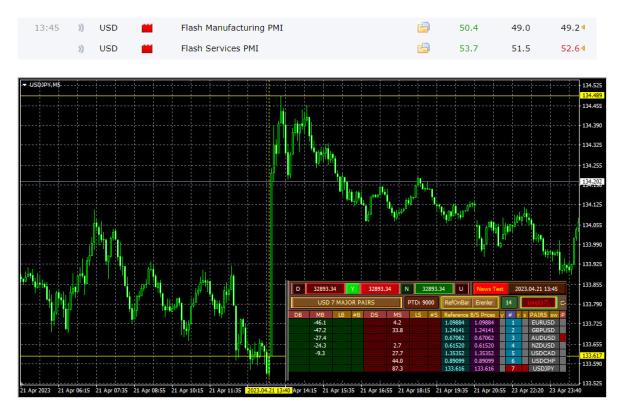Select the EURUSD pair row
This screenshot has height=416, width=625.
[543, 322]
